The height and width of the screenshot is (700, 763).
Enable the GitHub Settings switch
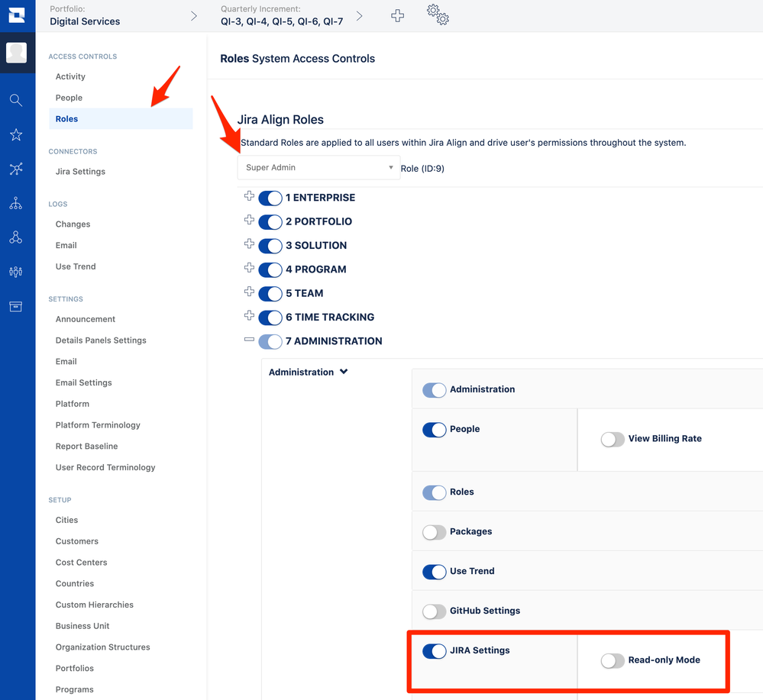click(x=435, y=611)
